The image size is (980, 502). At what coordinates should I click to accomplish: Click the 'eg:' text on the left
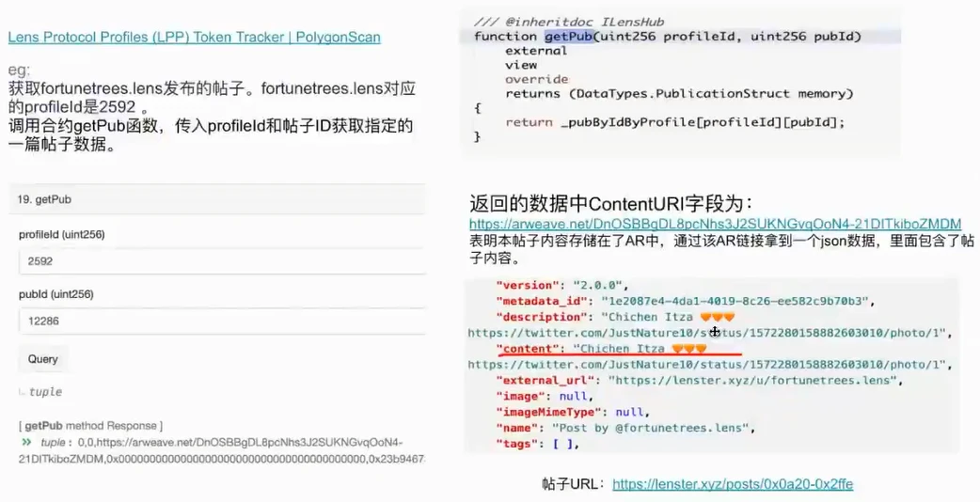coord(19,70)
